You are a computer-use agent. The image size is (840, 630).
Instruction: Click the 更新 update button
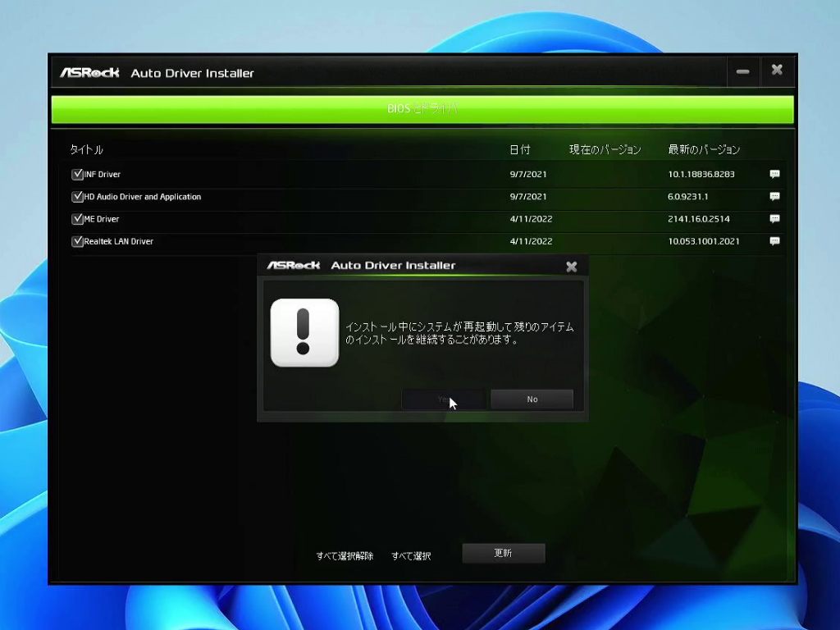(504, 553)
